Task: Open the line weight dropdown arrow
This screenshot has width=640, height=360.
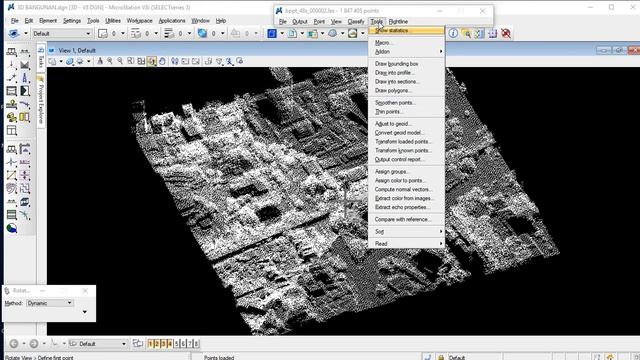Action: pos(189,33)
